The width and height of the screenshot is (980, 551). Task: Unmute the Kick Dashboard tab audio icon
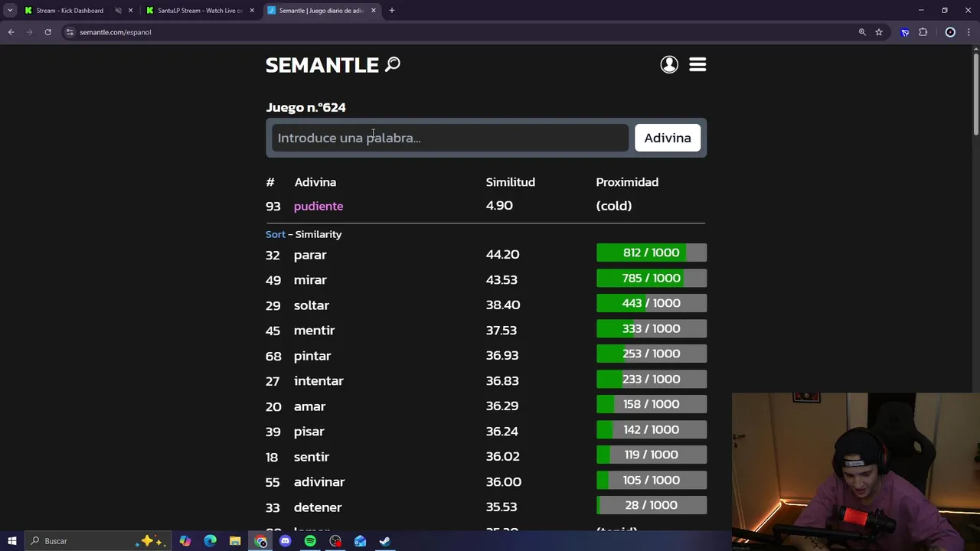click(x=118, y=10)
